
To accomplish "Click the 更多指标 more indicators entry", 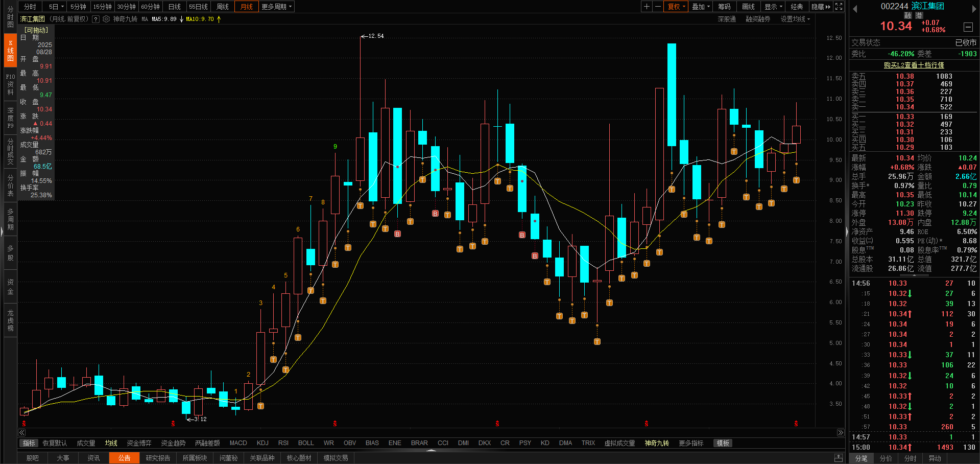I will tap(691, 443).
